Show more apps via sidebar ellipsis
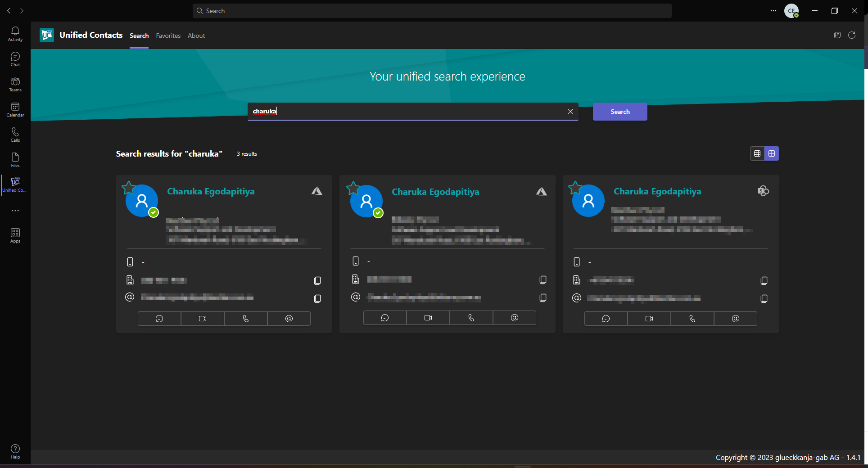Viewport: 868px width, 468px height. point(15,211)
